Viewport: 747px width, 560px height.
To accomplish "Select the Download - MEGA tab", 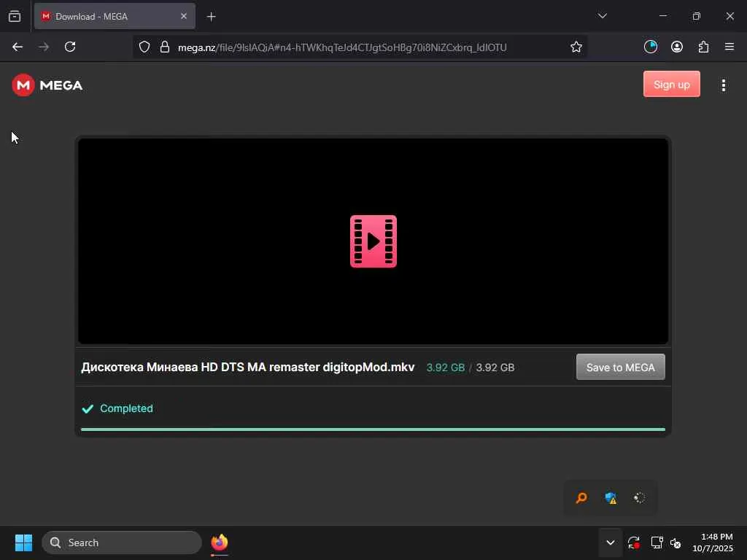I will point(115,17).
